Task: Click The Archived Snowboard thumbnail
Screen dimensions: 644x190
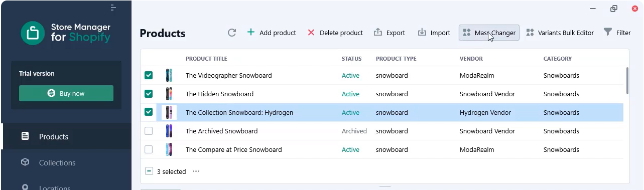Action: (169, 131)
